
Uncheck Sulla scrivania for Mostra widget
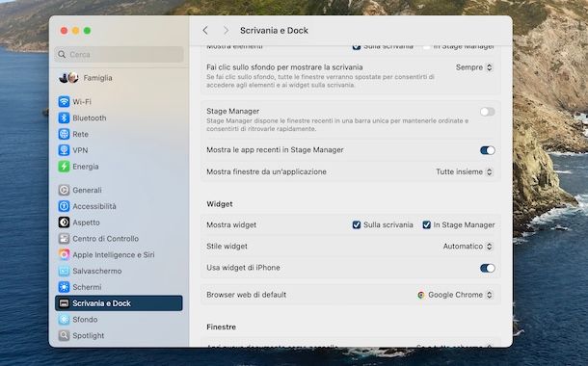tap(357, 224)
